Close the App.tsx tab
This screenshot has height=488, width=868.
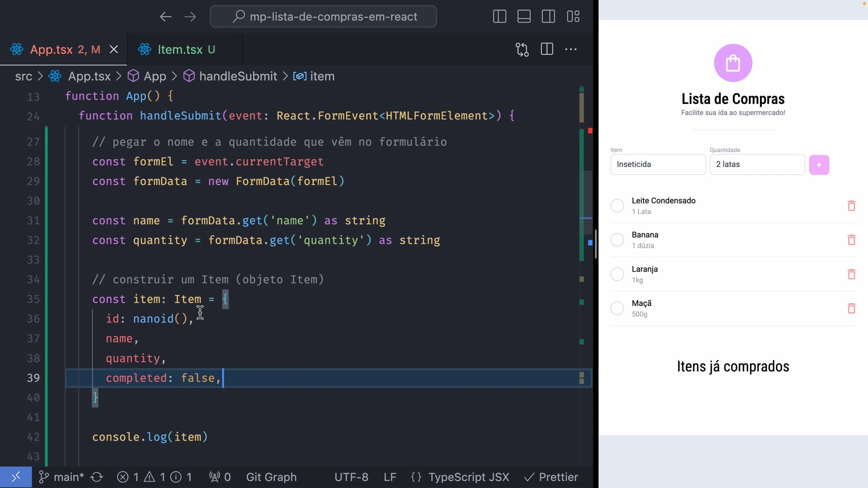[x=114, y=49]
